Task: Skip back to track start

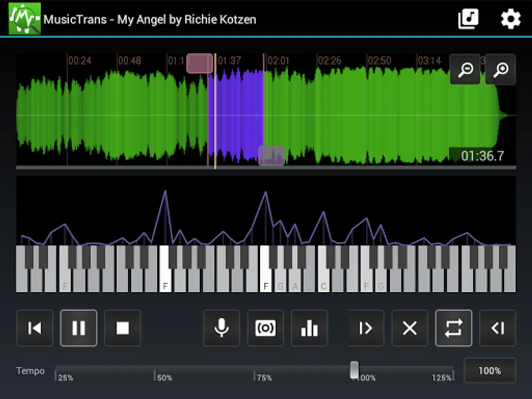Action: (x=35, y=328)
